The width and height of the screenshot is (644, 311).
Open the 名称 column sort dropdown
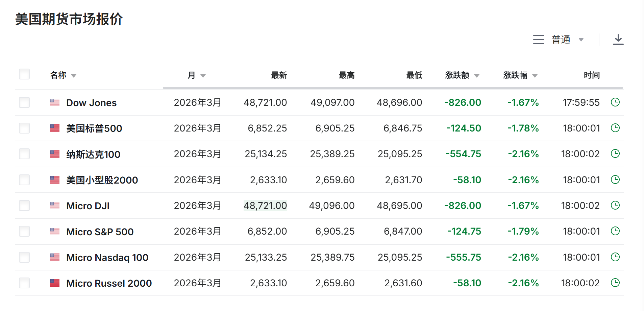(x=74, y=75)
